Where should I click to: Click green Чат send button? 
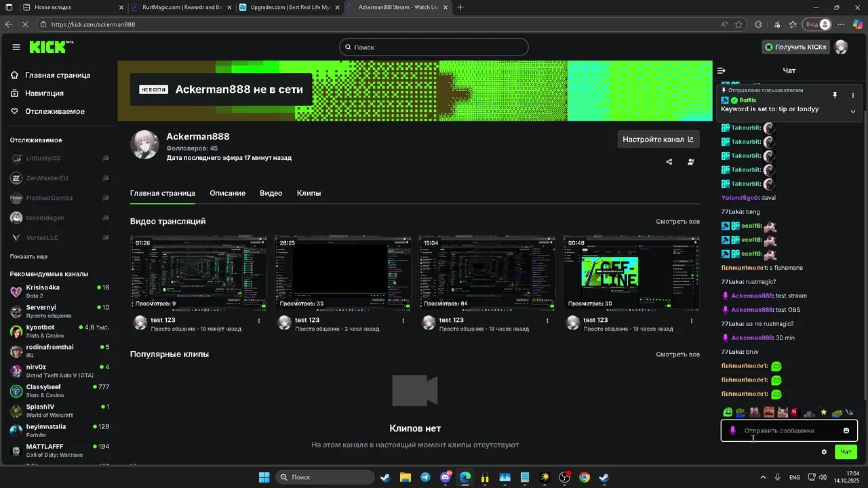point(846,452)
